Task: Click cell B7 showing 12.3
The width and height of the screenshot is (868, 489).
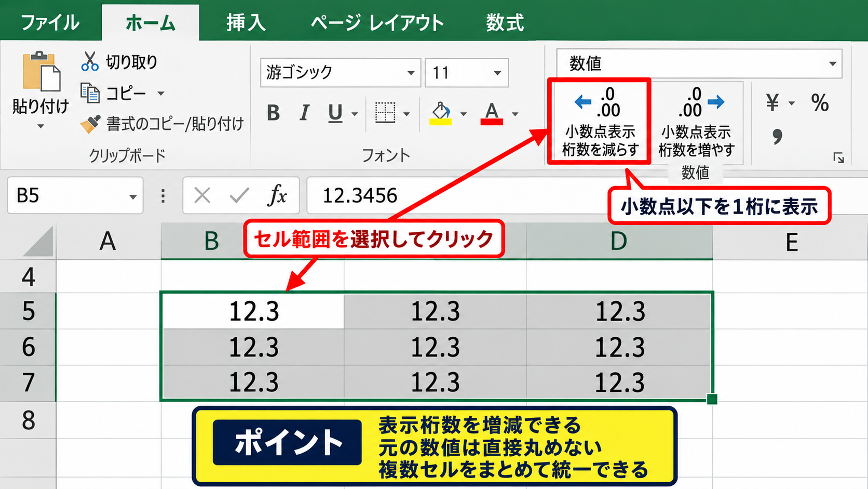Action: pyautogui.click(x=253, y=382)
